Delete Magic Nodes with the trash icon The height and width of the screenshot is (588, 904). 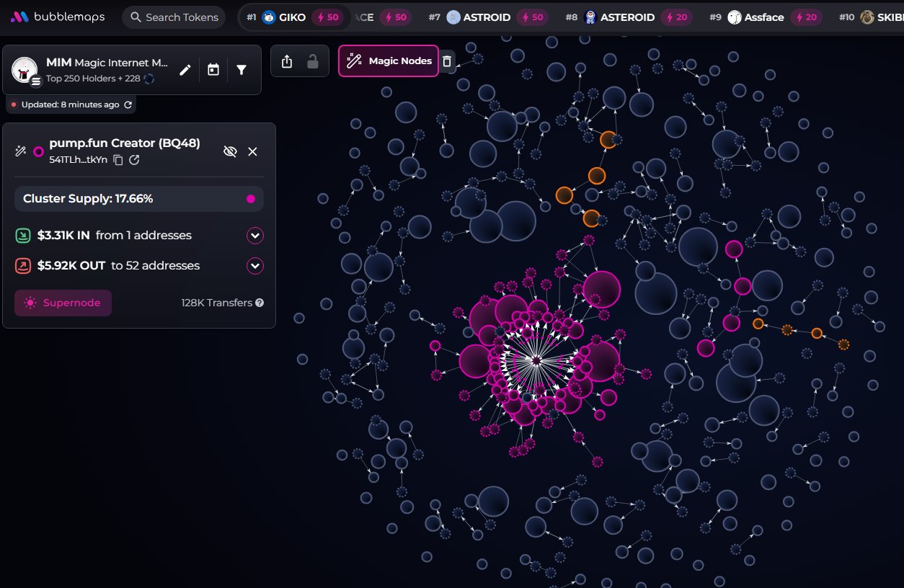(447, 61)
